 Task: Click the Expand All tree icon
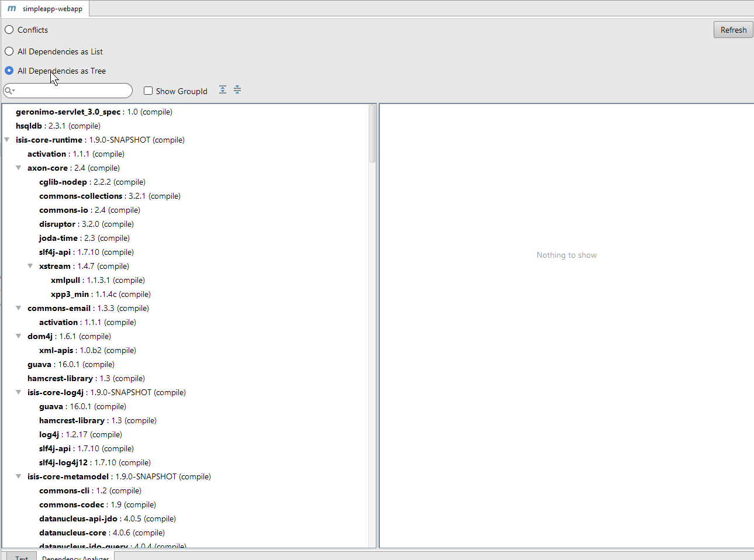[223, 89]
